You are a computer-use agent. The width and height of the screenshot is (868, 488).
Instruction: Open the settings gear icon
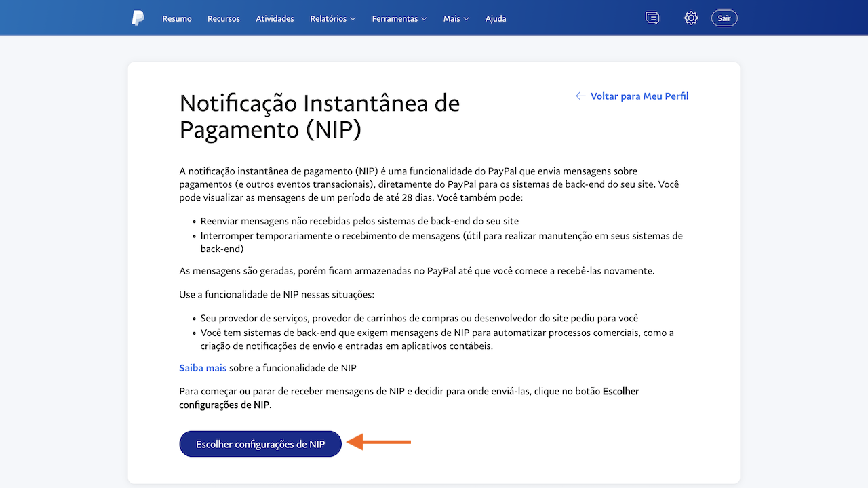point(691,18)
